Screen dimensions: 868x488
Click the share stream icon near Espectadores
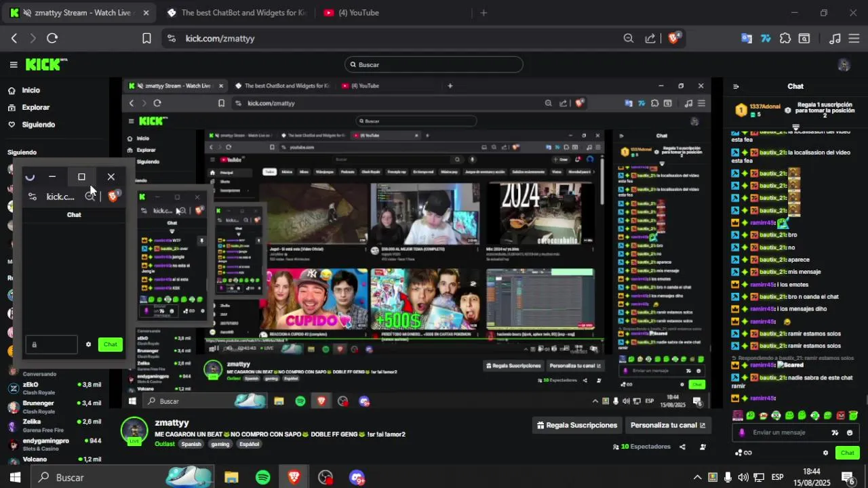click(682, 447)
